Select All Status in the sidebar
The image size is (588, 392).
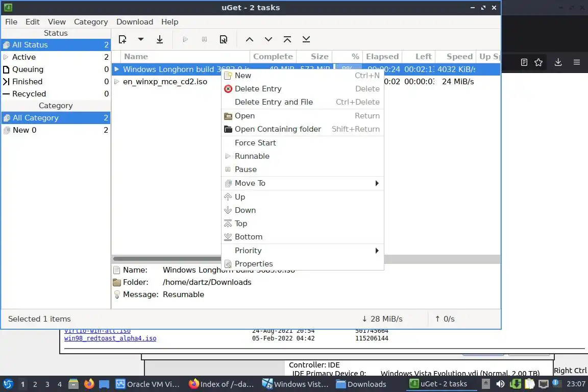pos(56,45)
